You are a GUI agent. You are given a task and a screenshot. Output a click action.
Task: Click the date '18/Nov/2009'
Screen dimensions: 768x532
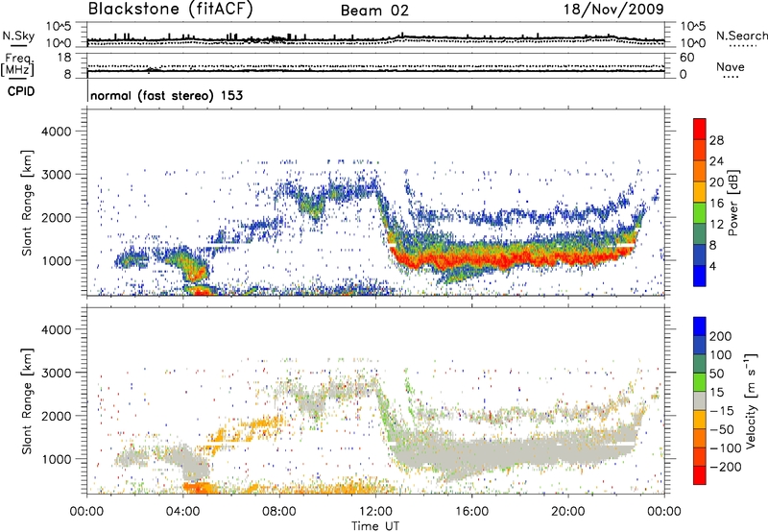point(613,10)
